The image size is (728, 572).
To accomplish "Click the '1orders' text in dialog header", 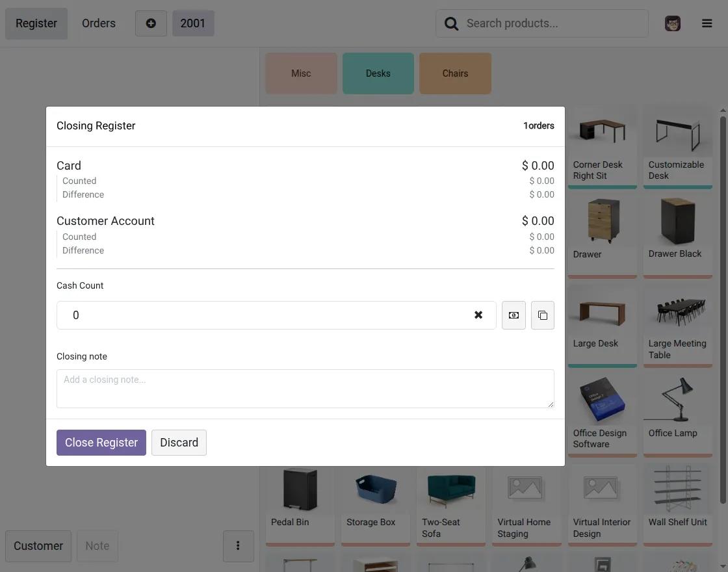I will pos(539,126).
